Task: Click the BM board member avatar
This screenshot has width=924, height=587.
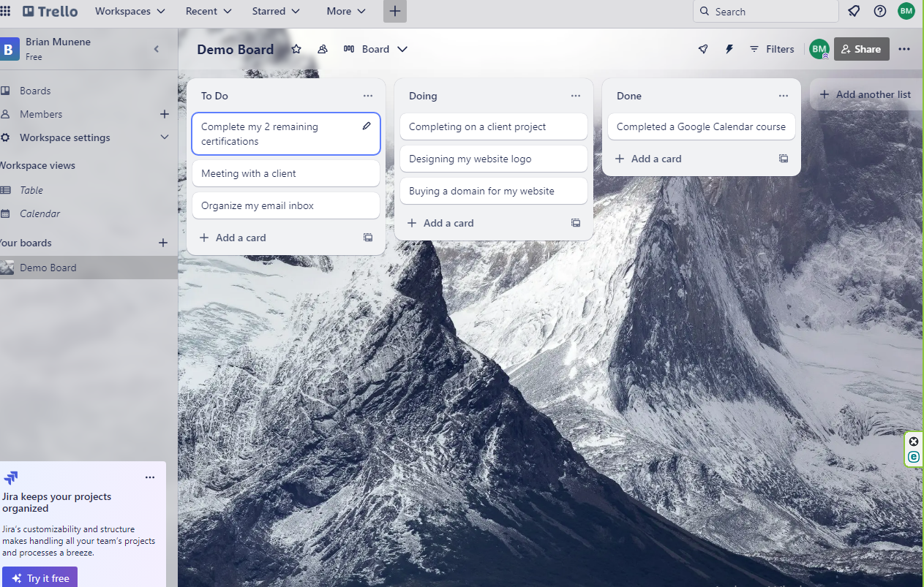Action: pyautogui.click(x=819, y=49)
